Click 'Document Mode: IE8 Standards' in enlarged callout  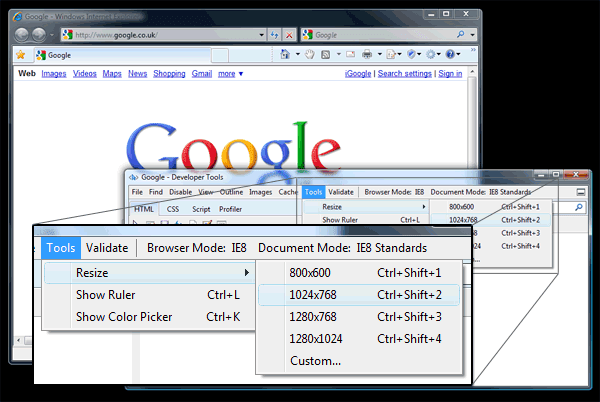click(342, 248)
